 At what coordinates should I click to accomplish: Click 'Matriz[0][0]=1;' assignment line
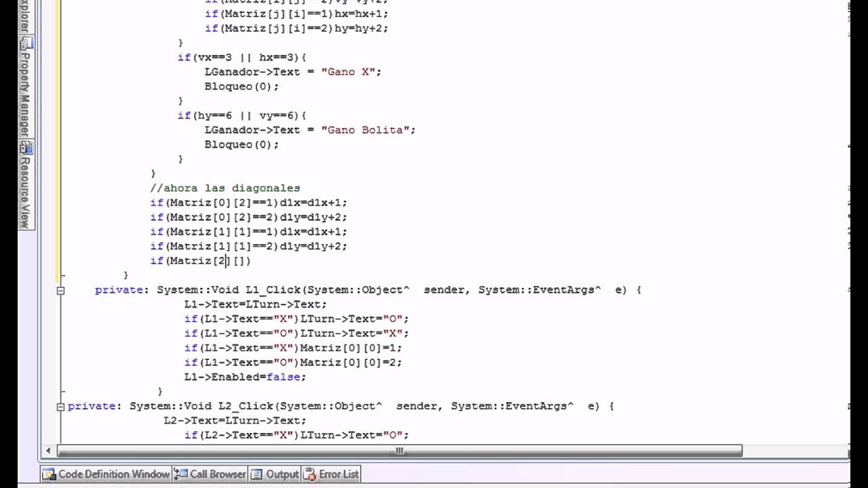point(293,348)
